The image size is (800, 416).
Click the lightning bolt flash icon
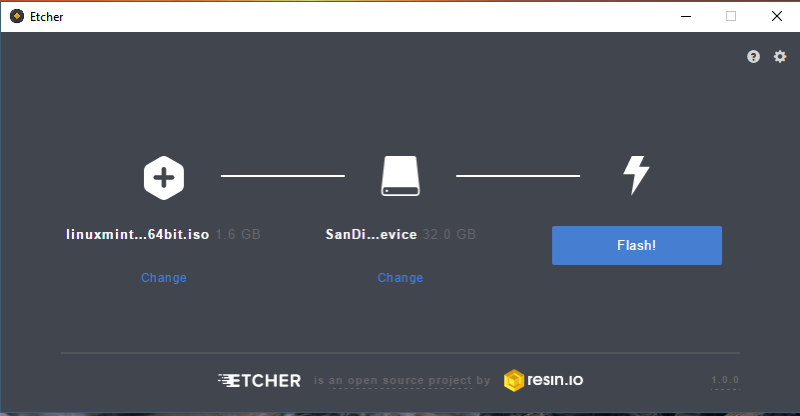tap(636, 175)
